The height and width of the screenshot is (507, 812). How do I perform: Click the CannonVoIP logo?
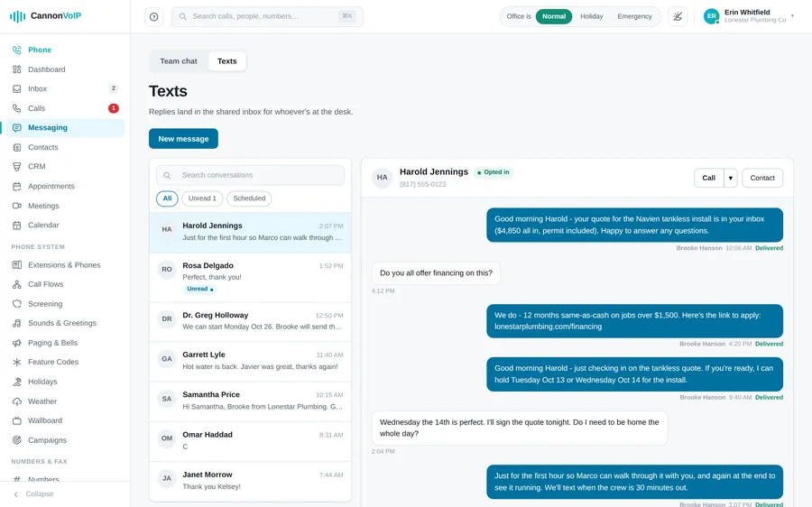tap(46, 16)
